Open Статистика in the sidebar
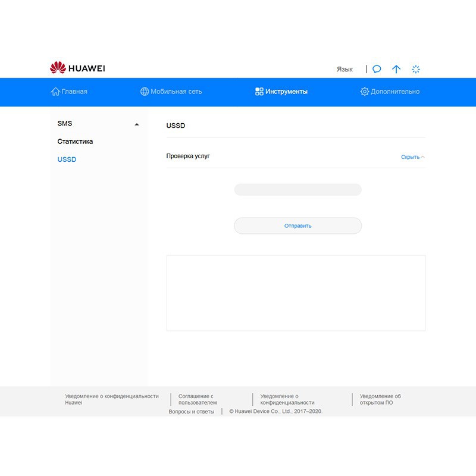 75,142
